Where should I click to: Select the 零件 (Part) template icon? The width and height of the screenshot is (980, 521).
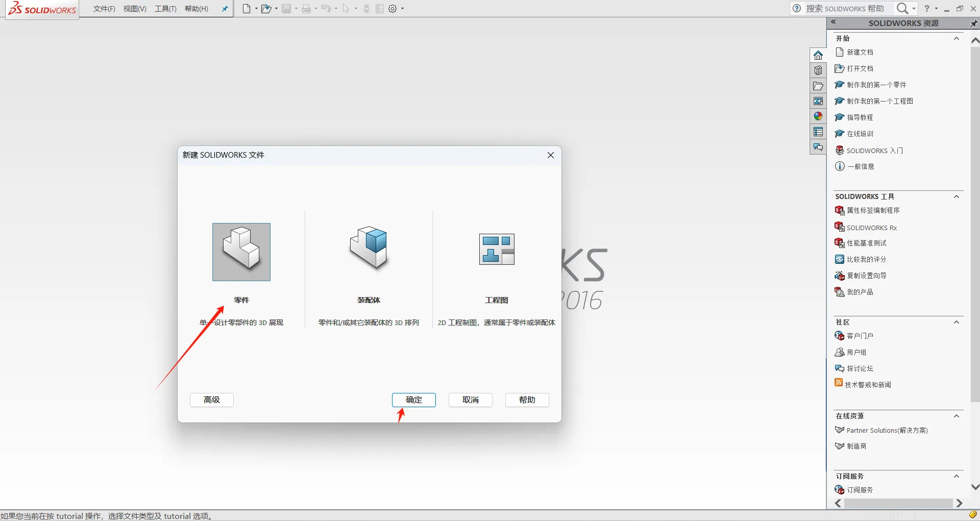click(x=241, y=252)
